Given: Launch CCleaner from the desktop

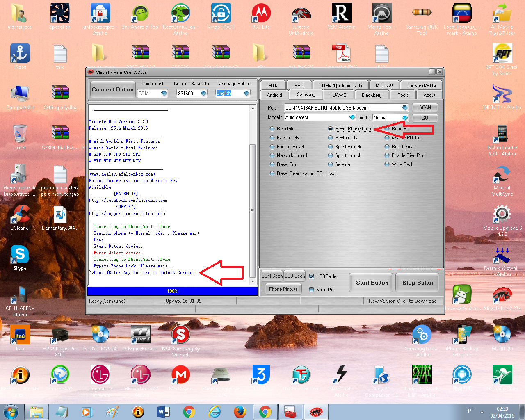Looking at the screenshot, I should (x=20, y=217).
